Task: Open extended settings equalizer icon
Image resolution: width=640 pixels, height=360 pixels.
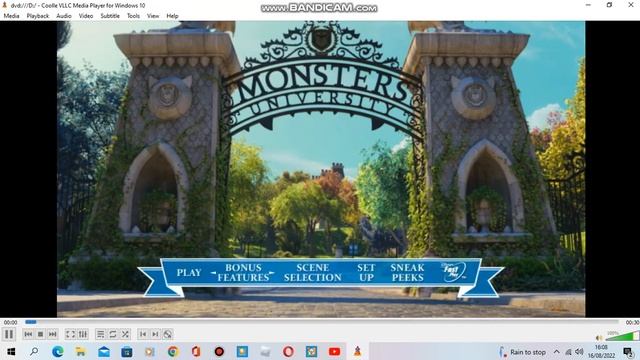Action: 83,334
